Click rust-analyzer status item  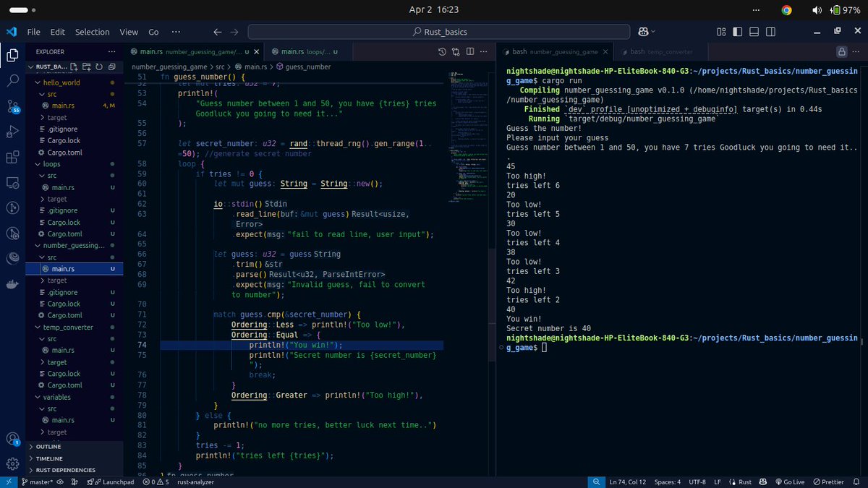tap(195, 481)
